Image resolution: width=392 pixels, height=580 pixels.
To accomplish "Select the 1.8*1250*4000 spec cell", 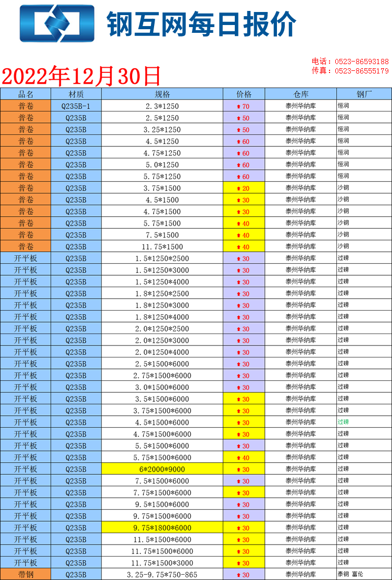I will (162, 317).
